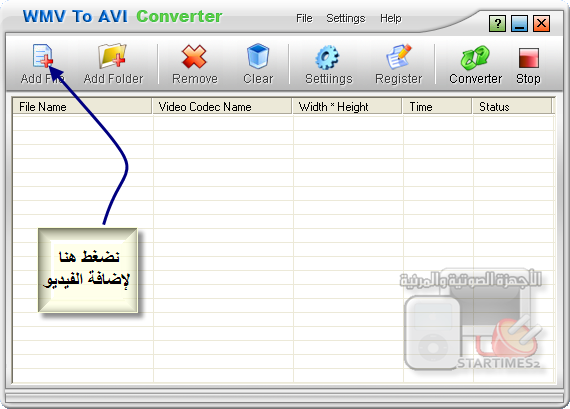This screenshot has width=570, height=409.
Task: Open the Add Folder icon
Action: pos(112,56)
